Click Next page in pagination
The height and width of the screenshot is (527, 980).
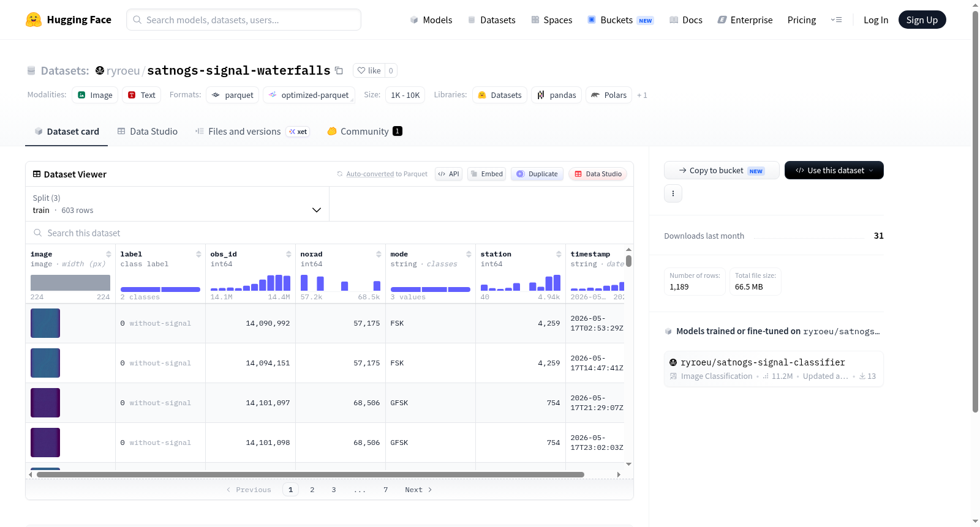(418, 490)
